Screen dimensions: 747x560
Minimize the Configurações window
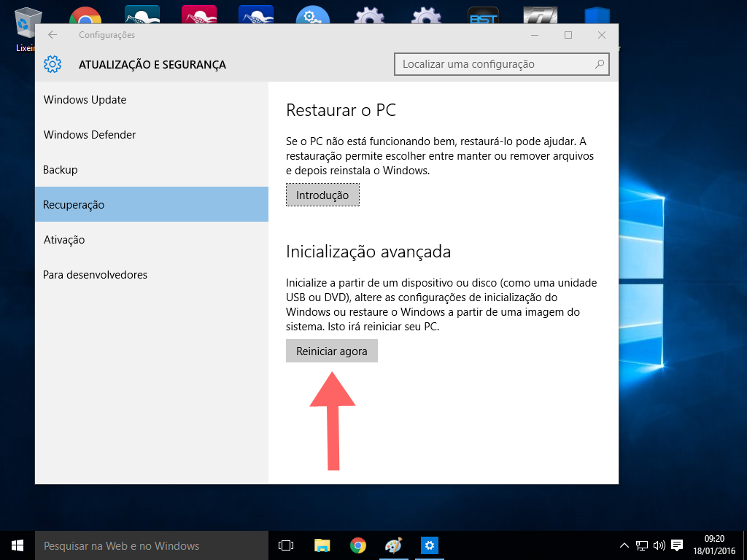(535, 35)
